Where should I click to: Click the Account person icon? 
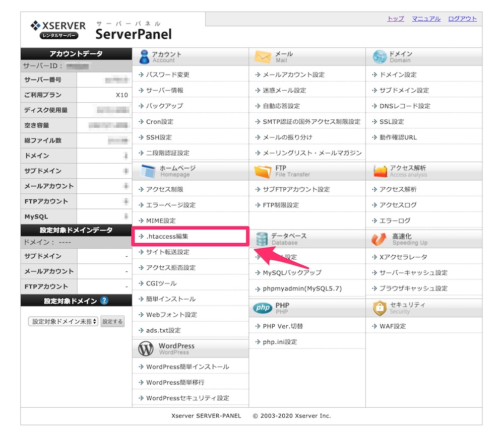tap(144, 57)
